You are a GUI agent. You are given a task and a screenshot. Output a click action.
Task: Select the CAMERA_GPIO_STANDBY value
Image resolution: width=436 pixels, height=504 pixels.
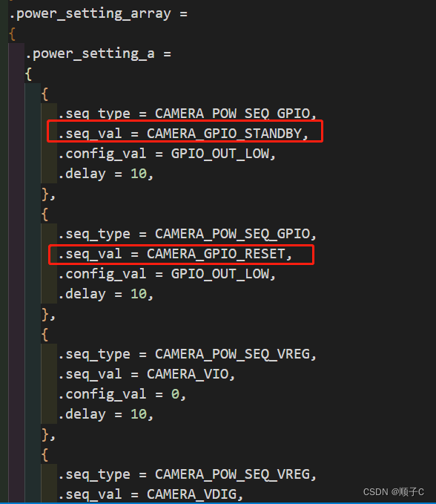click(224, 134)
